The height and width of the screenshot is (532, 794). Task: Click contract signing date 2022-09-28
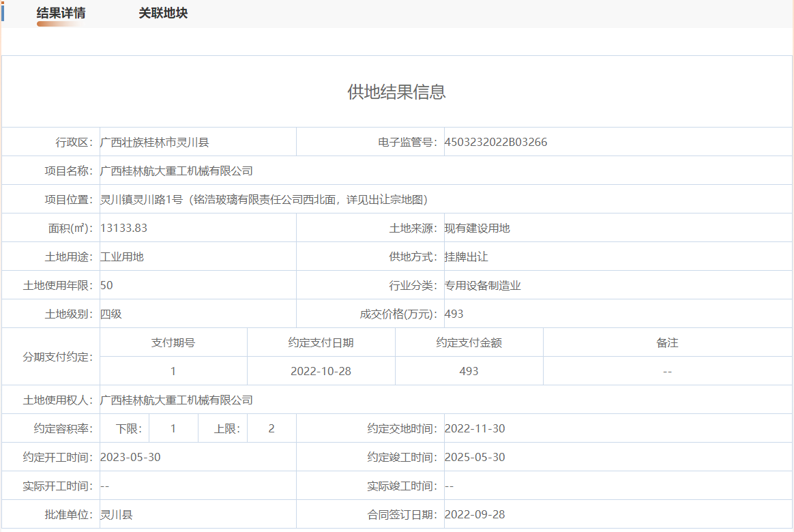[x=475, y=515]
